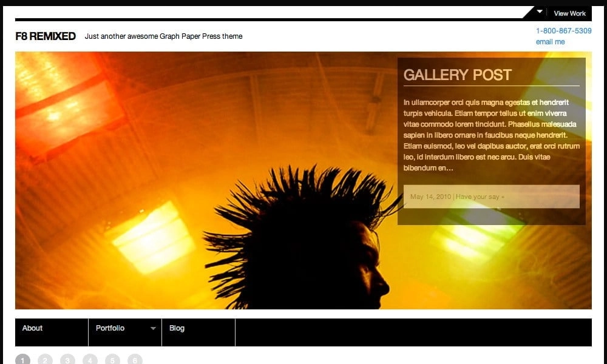Click the May 14, 2010 post date

[x=430, y=197]
